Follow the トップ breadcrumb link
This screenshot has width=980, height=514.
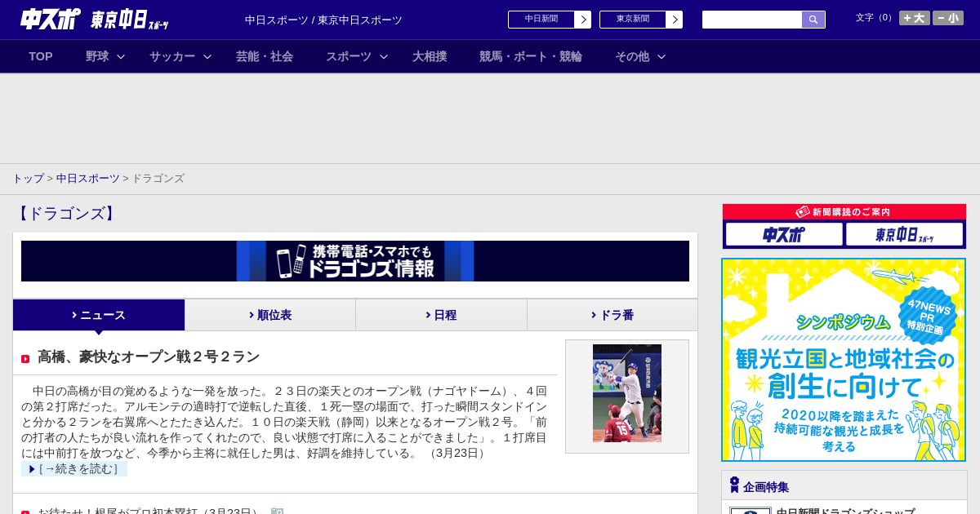coord(28,178)
